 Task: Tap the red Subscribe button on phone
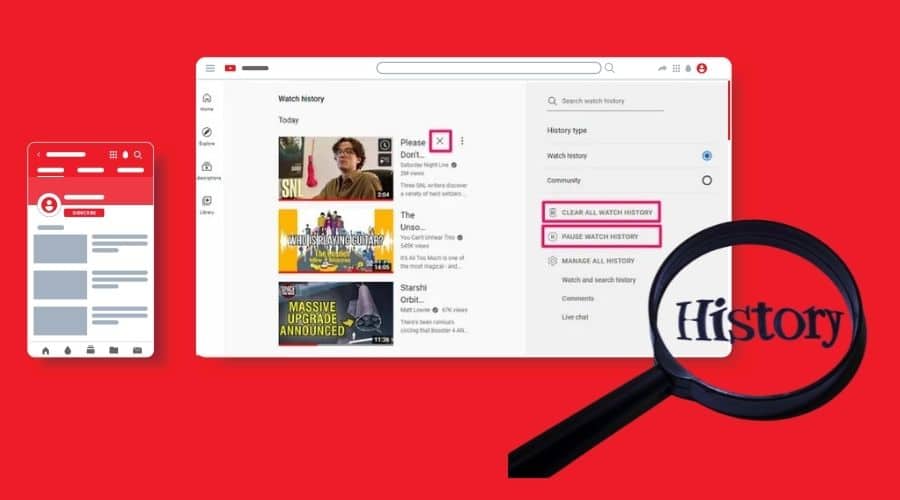coord(84,213)
